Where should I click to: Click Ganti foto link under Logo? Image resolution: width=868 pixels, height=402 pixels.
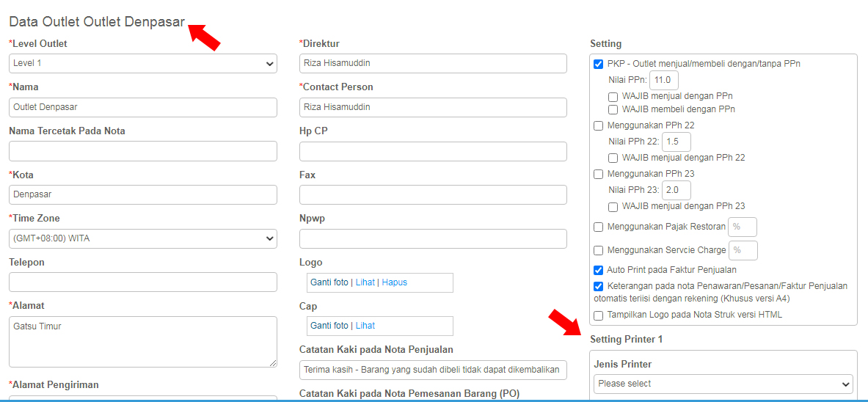329,282
